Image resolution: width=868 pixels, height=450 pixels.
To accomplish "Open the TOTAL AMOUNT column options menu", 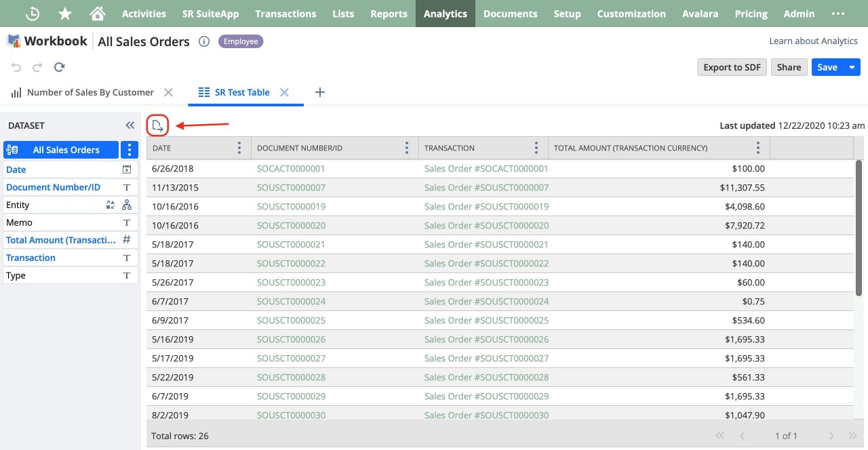I will (758, 148).
